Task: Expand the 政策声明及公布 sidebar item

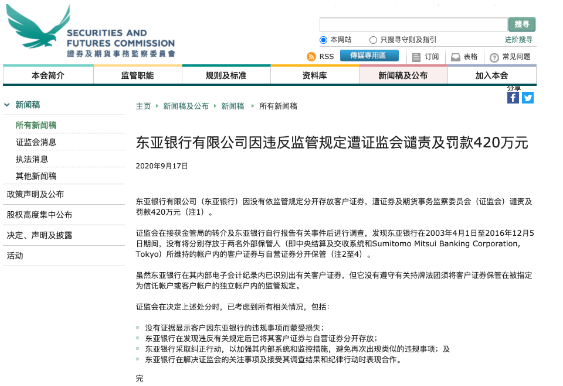Action: tap(35, 194)
